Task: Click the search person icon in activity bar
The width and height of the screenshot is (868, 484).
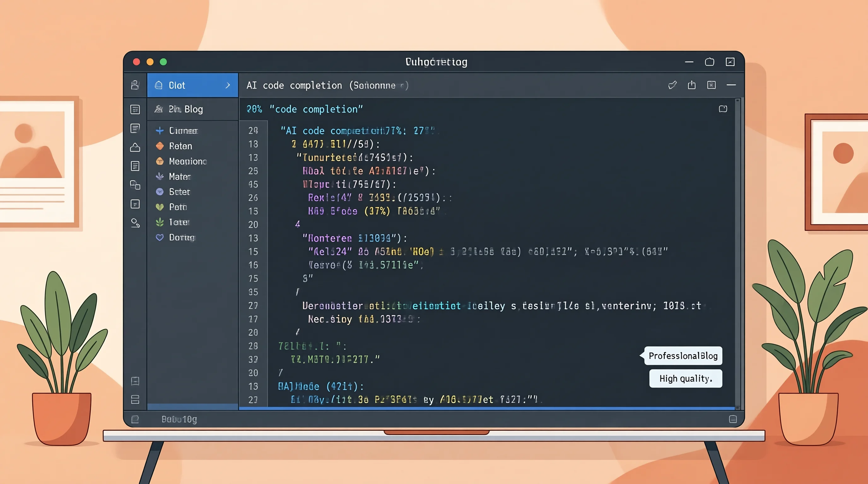Action: [135, 223]
